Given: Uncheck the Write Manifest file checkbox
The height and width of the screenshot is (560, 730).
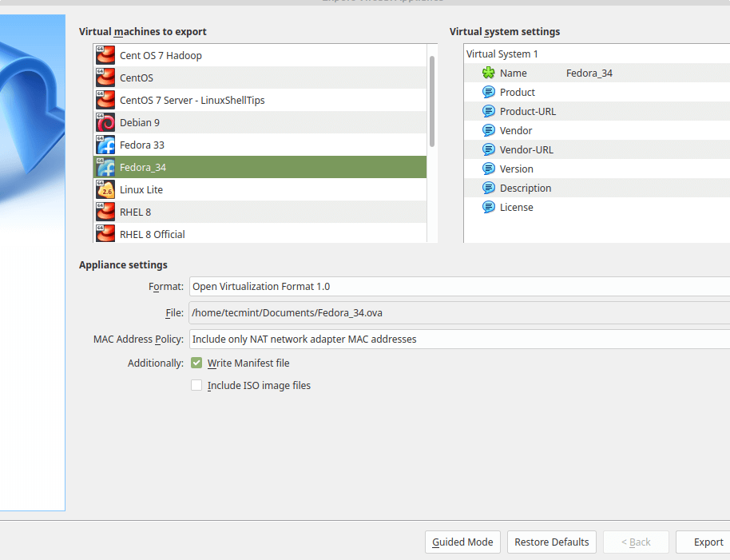Looking at the screenshot, I should [196, 363].
